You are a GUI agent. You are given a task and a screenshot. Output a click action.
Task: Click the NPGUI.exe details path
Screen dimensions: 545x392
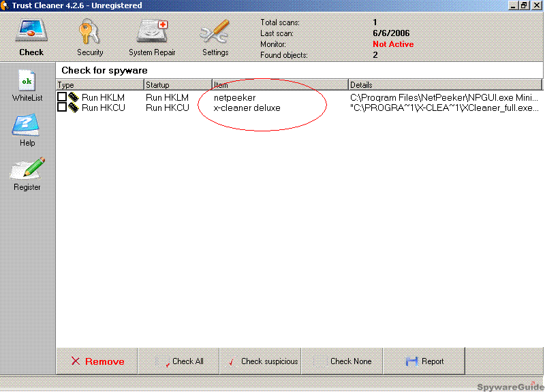pos(444,97)
